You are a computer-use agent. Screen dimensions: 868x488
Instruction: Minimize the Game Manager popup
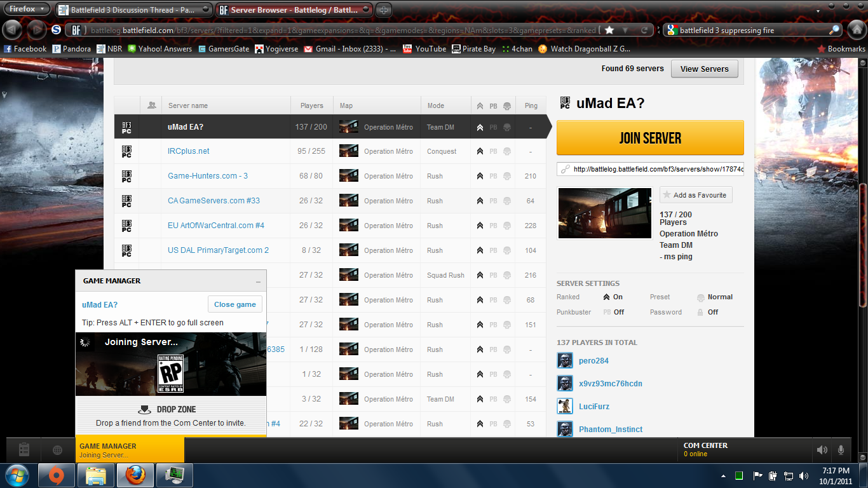258,281
